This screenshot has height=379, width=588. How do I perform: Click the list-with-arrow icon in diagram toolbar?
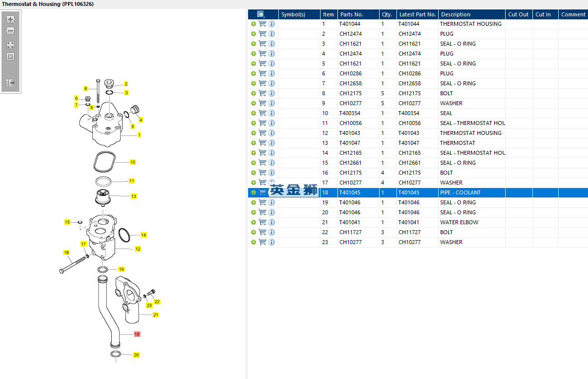click(10, 83)
